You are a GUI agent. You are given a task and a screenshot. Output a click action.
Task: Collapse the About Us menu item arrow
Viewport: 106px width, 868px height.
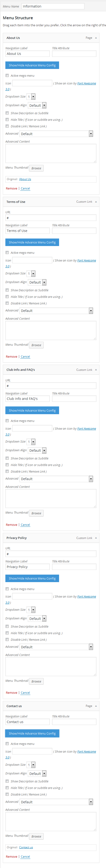click(96, 38)
